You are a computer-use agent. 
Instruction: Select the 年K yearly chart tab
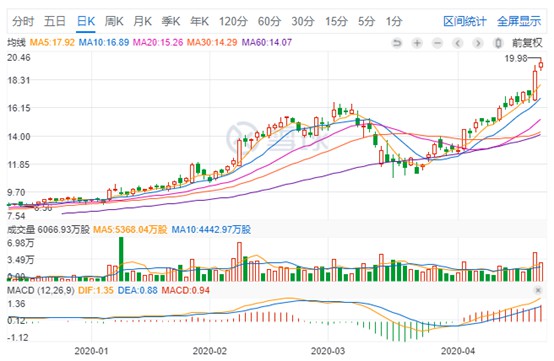[x=200, y=21]
